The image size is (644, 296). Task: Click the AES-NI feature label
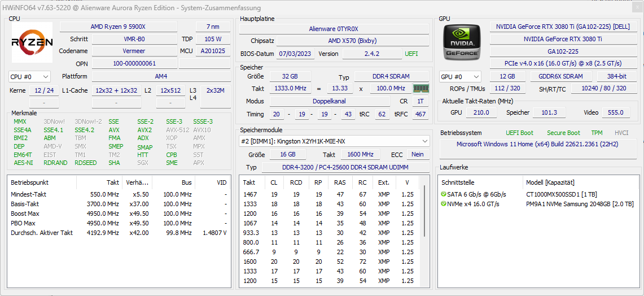coord(22,163)
